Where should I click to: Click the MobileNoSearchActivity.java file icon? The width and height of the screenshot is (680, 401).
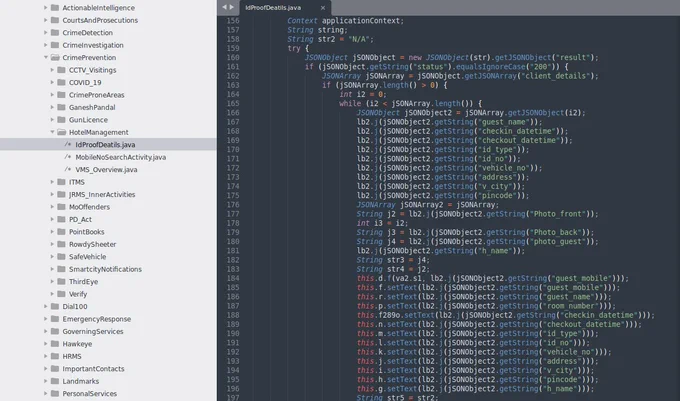click(68, 157)
